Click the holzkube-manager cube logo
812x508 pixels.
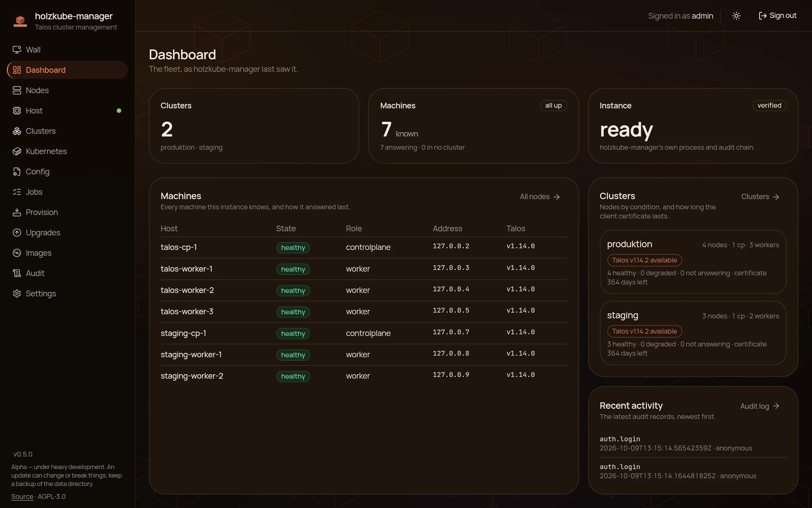tap(20, 21)
